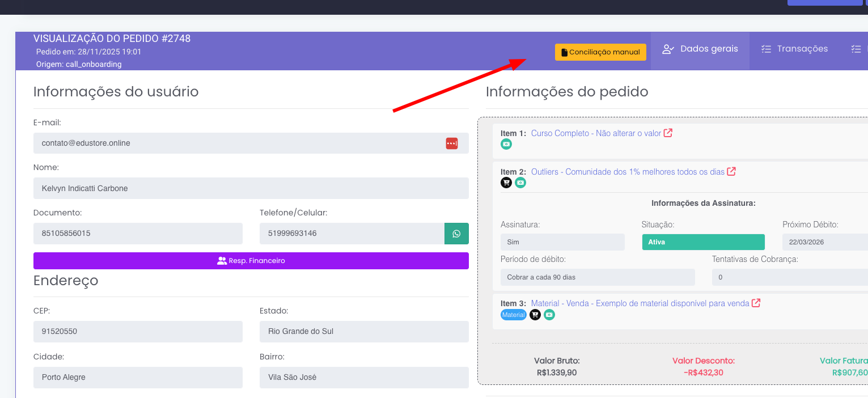This screenshot has height=398, width=868.
Task: Click the green money icon under Item 1
Action: click(x=506, y=144)
